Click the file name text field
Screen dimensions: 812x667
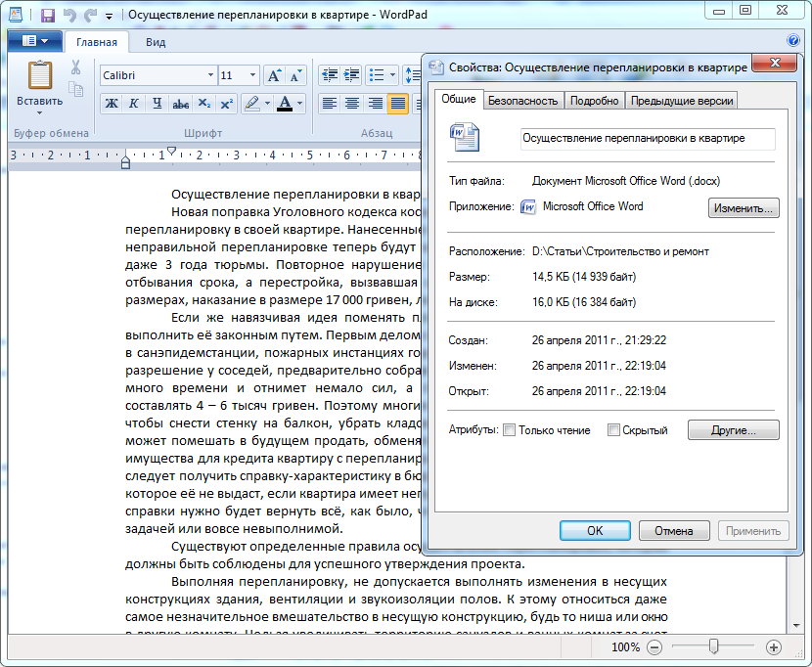[647, 138]
